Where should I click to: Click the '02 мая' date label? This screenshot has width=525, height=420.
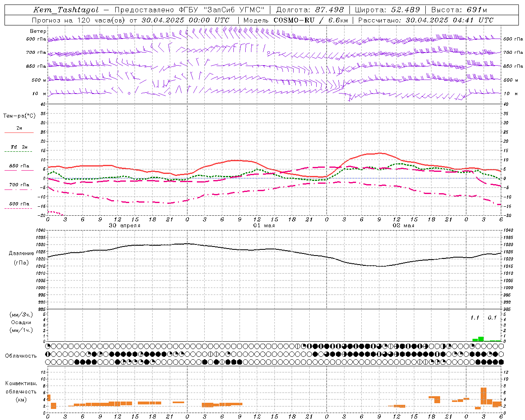click(404, 226)
